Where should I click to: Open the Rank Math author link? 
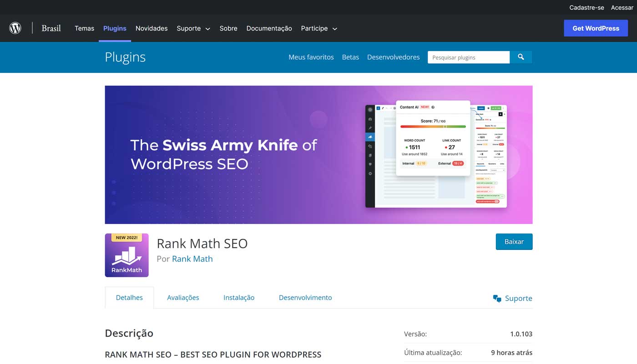point(192,258)
